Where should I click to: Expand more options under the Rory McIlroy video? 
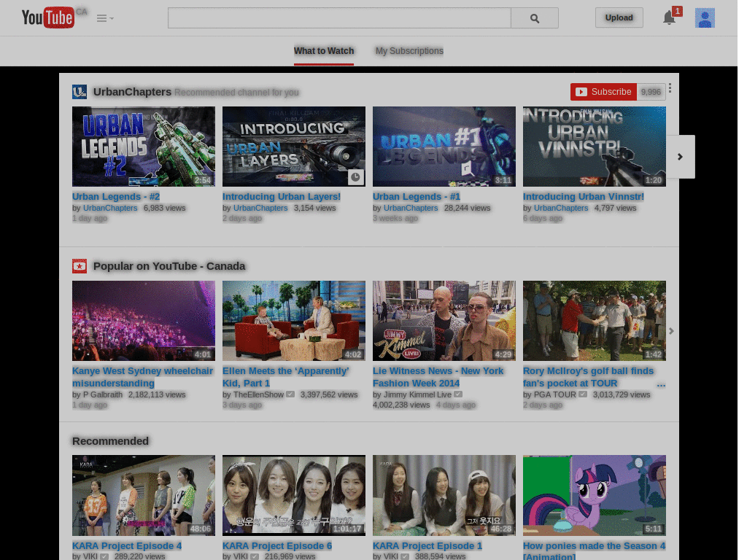coord(661,384)
